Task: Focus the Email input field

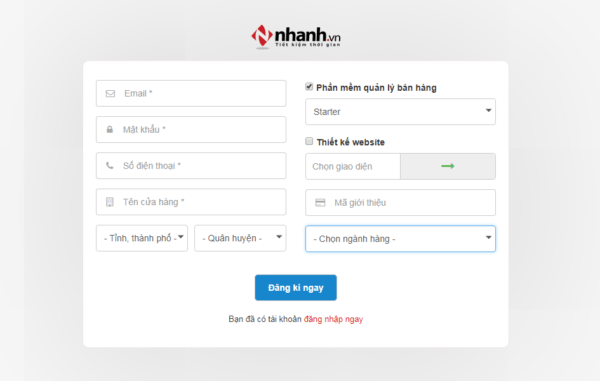Action: (191, 93)
